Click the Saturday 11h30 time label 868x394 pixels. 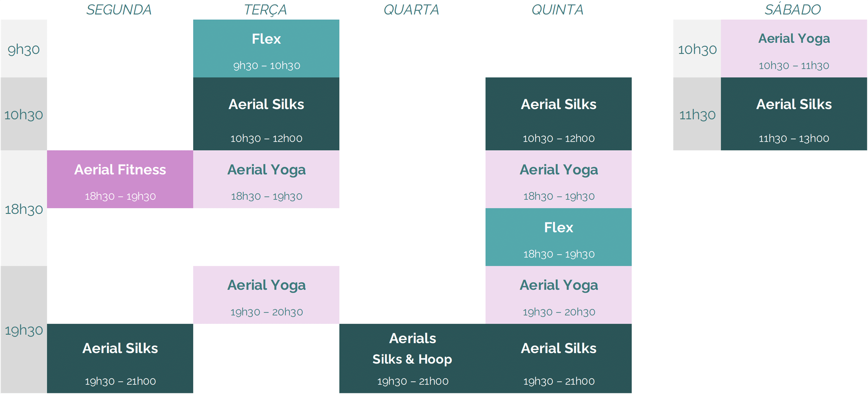697,115
